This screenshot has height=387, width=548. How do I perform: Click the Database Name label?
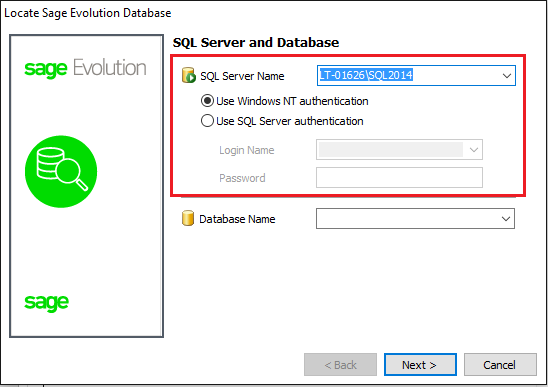click(237, 219)
